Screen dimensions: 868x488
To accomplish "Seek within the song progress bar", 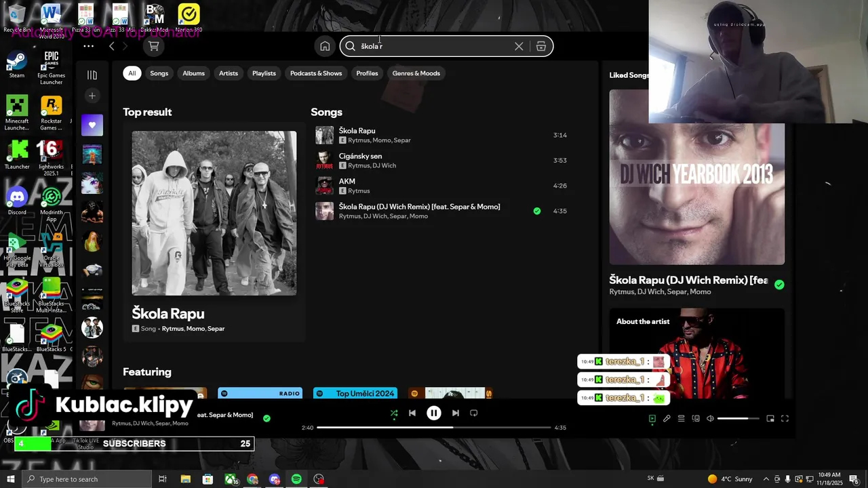I will (434, 428).
